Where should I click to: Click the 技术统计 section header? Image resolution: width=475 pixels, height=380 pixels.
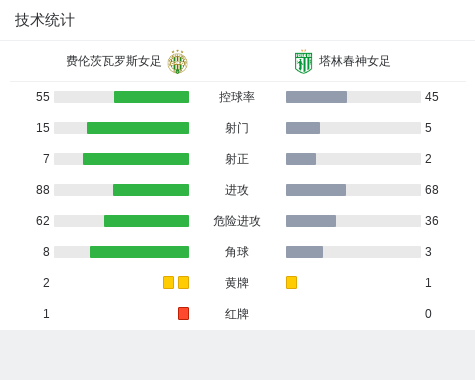45,20
